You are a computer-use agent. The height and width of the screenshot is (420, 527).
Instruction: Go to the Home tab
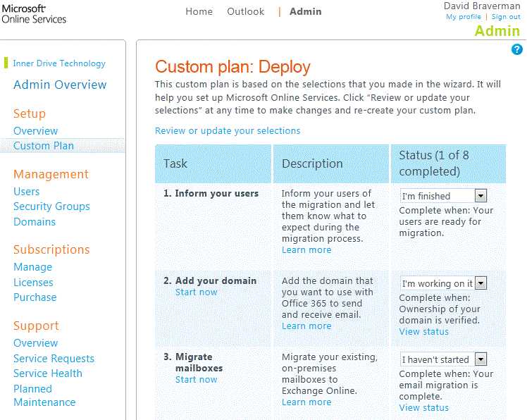[x=199, y=11]
